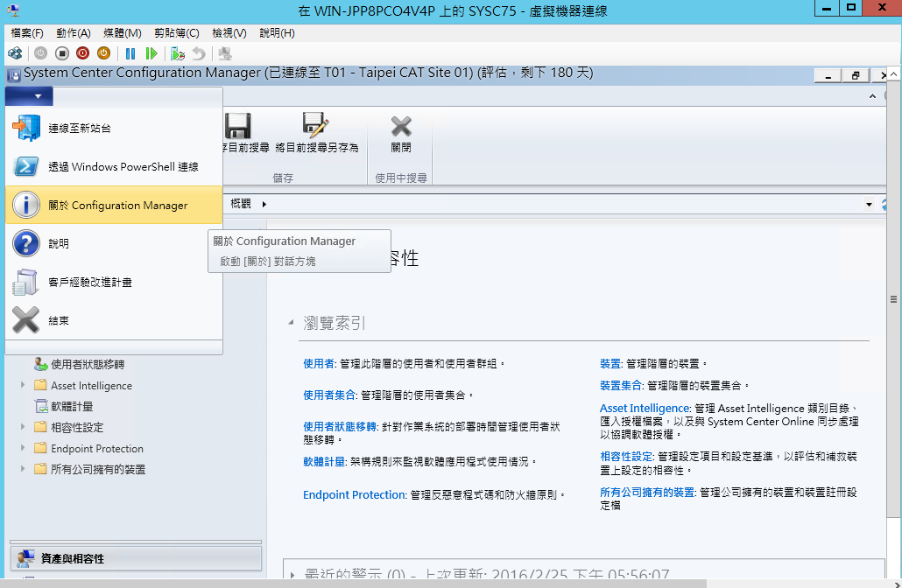
Task: Click the green Reset toolbar icon
Action: click(152, 53)
